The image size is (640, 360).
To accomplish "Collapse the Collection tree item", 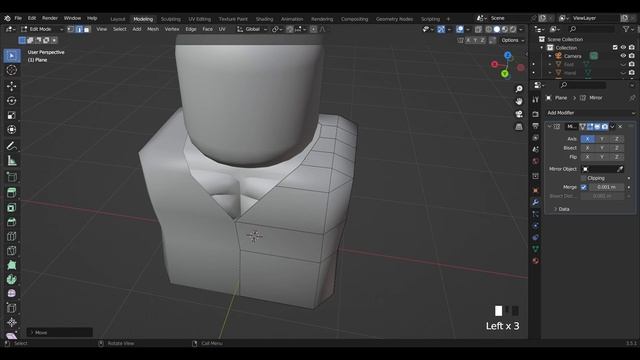I will 542,48.
